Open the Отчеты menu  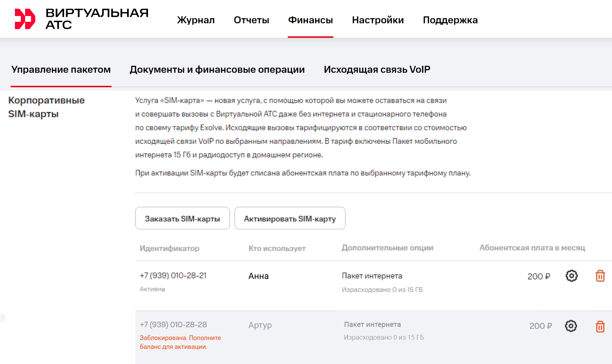coord(251,20)
